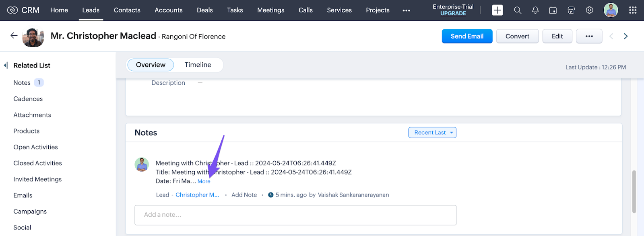
Task: Open the calendar icon in top bar
Action: tap(553, 10)
